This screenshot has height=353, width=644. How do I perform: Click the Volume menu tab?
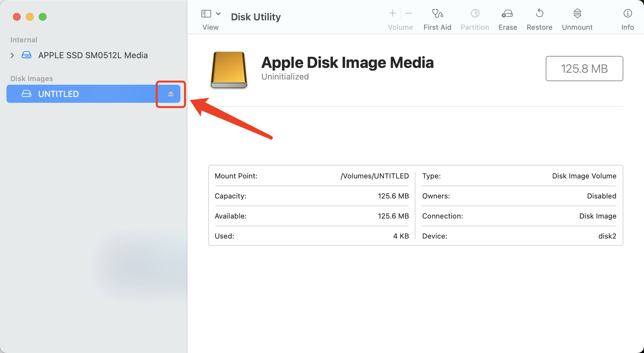(x=400, y=19)
